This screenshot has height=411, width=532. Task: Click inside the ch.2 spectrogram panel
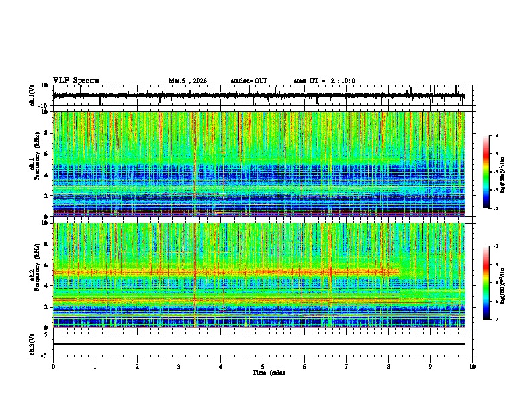[259, 275]
